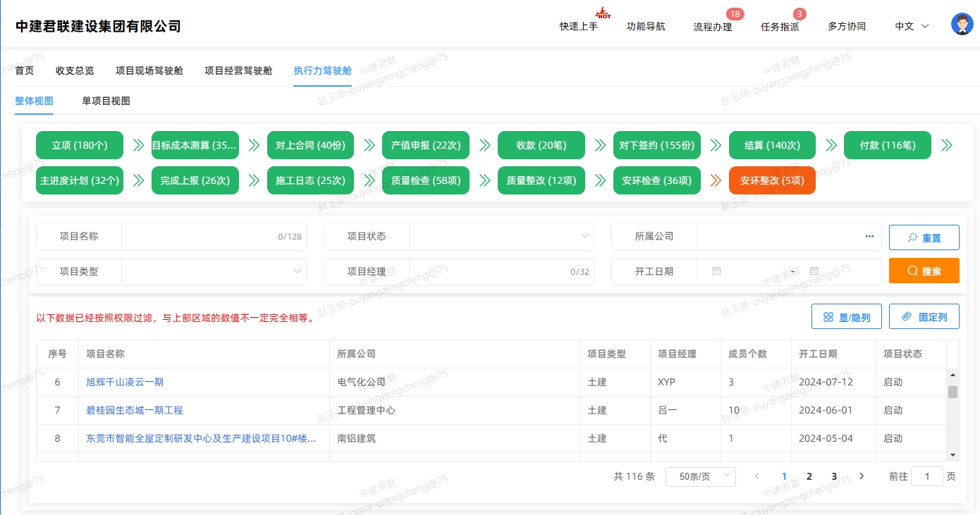Click the orange 搜索 search icon button
This screenshot has width=980, height=515.
coord(924,271)
